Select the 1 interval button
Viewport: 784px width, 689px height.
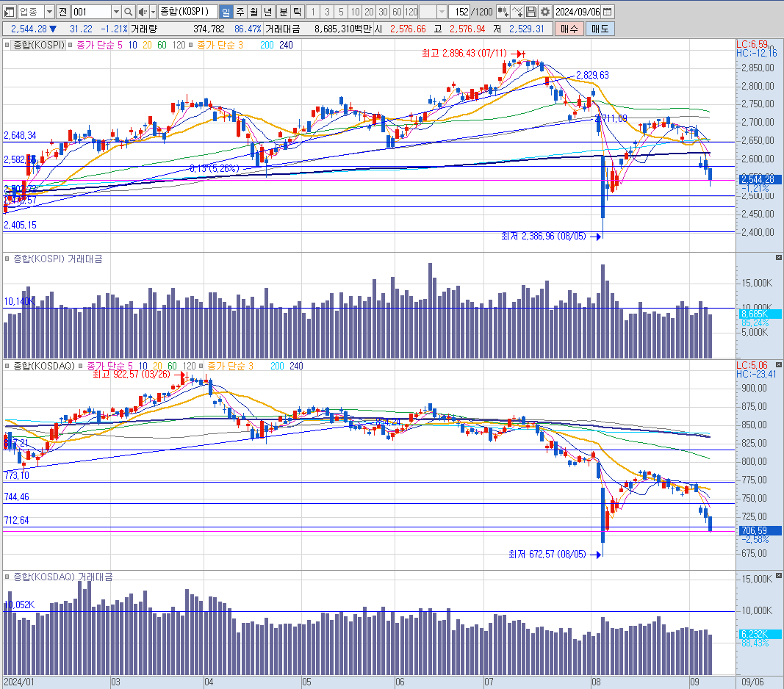(x=313, y=12)
